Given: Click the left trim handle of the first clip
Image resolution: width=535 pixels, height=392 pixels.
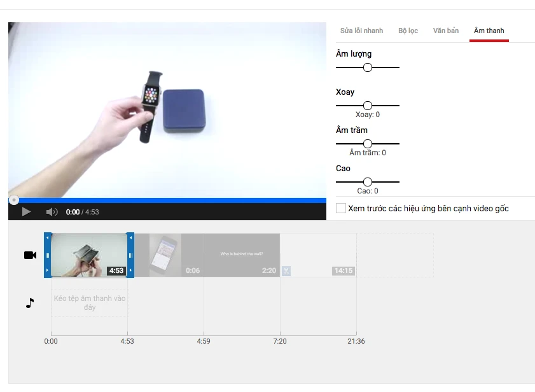Looking at the screenshot, I should 48,255.
